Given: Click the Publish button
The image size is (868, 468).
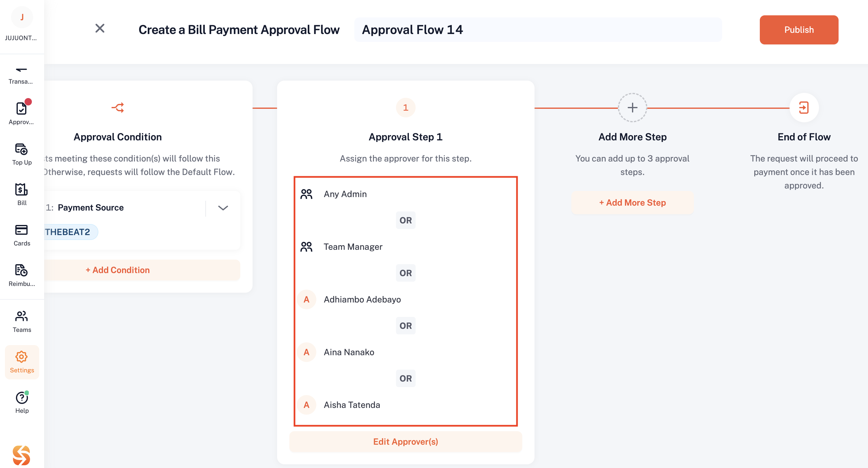Looking at the screenshot, I should coord(799,30).
